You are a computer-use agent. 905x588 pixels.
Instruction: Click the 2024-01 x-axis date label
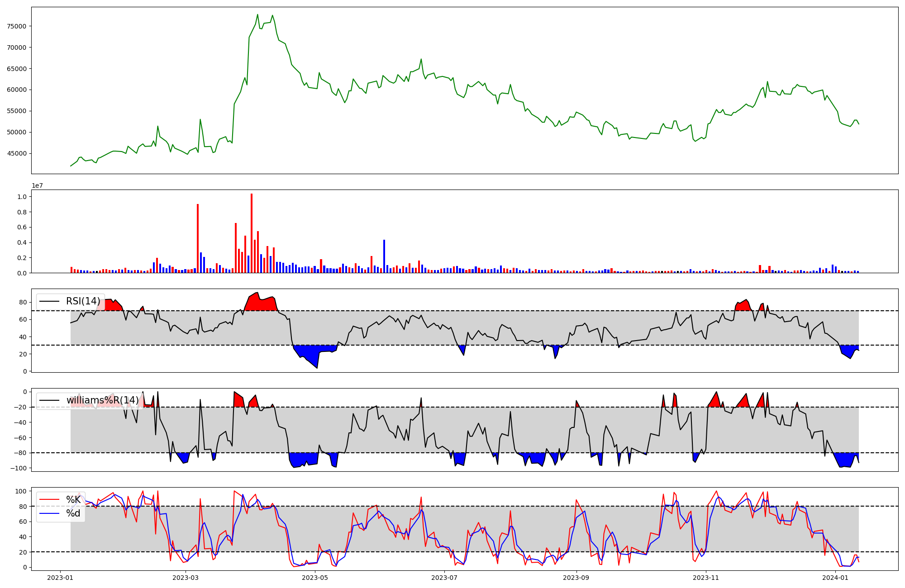(835, 578)
